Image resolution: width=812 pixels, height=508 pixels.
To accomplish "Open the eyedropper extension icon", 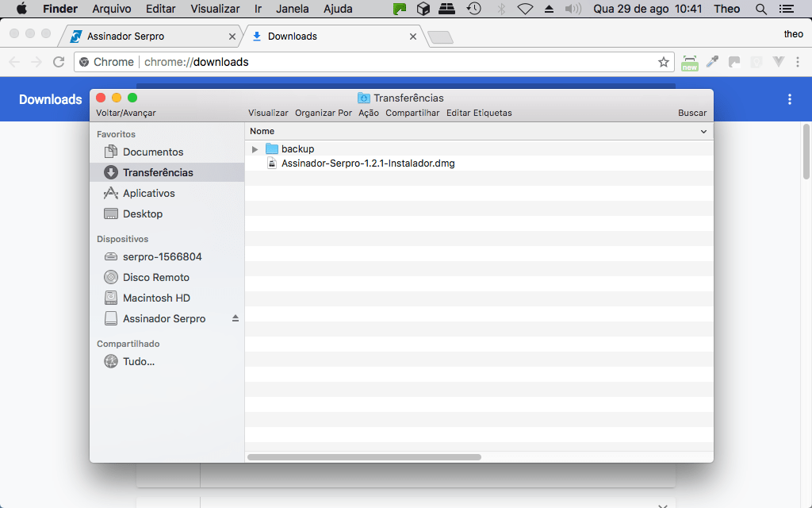I will (712, 62).
